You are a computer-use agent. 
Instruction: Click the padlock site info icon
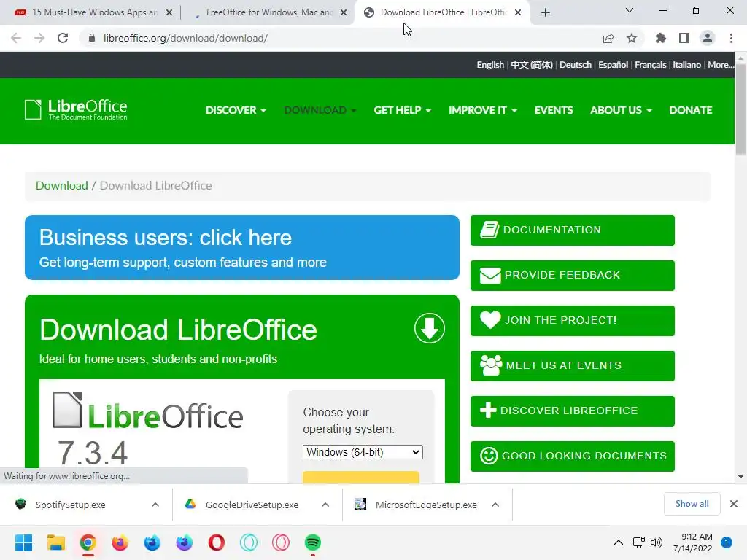(x=92, y=38)
